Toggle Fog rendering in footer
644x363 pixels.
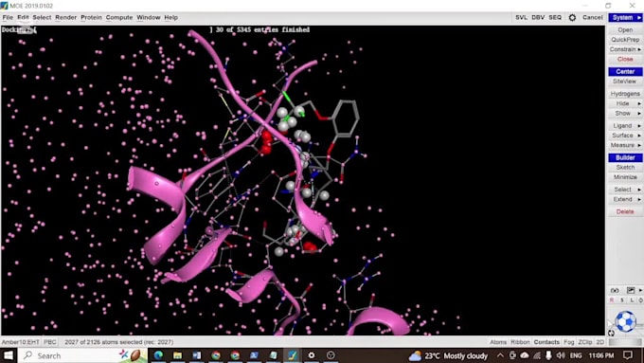[569, 342]
